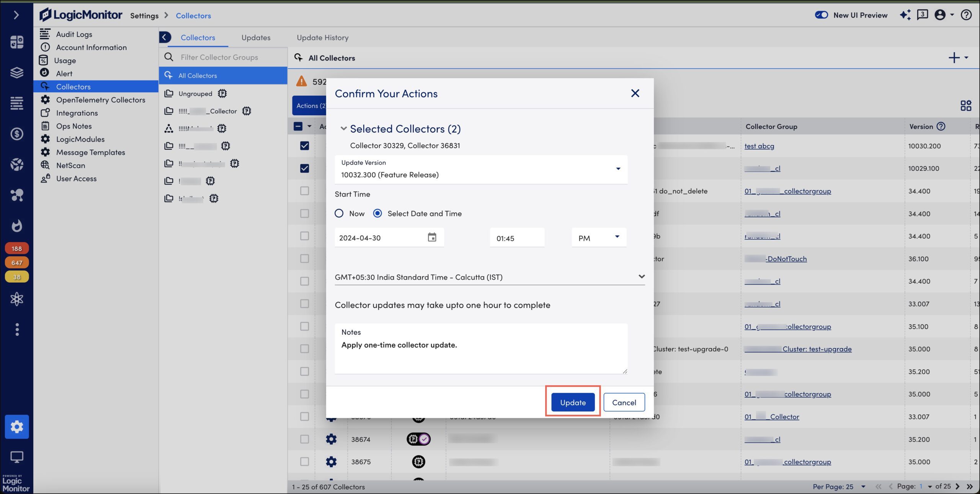The width and height of the screenshot is (980, 494).
Task: Open the Update Version dropdown
Action: [x=481, y=169]
